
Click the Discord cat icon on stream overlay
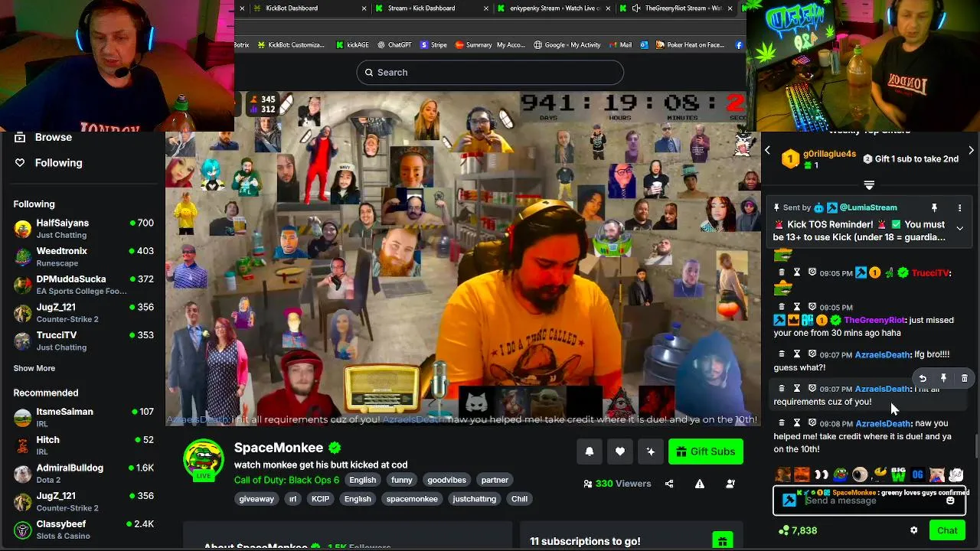[x=477, y=403]
